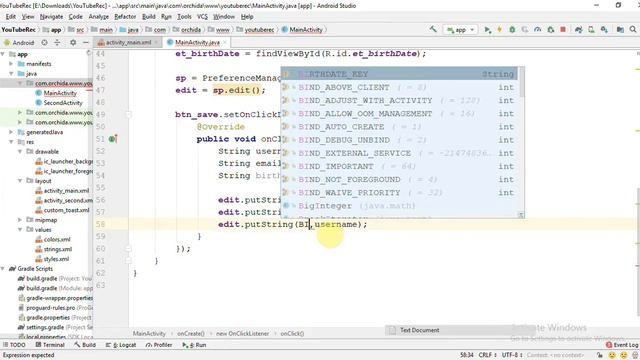Collapse the drawable folder
The image size is (640, 360).
(20, 151)
